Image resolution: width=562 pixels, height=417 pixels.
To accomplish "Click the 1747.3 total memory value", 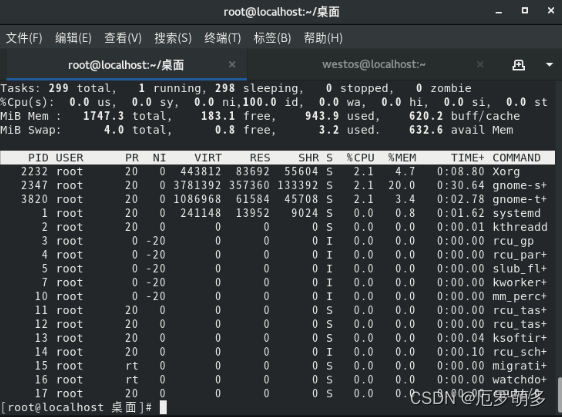I will click(104, 116).
